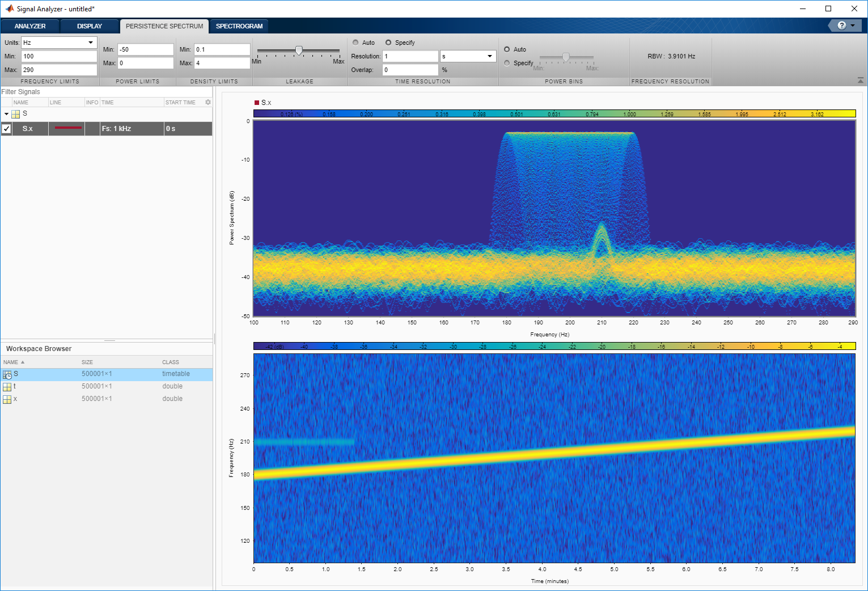Open the Analyzer tab

[30, 26]
